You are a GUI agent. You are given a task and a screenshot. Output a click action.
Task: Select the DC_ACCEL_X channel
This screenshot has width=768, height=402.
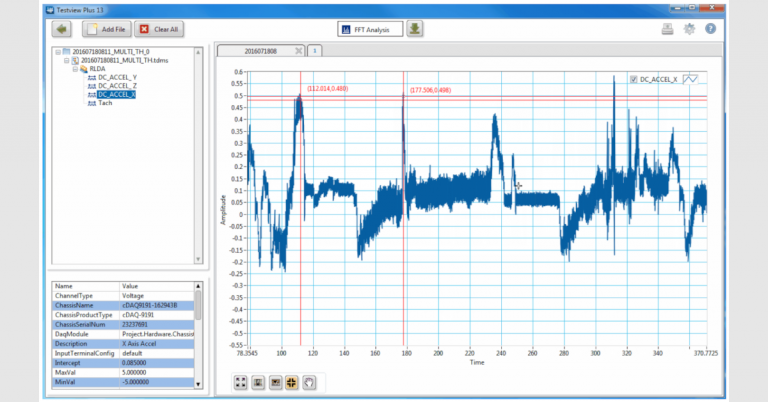coord(117,95)
